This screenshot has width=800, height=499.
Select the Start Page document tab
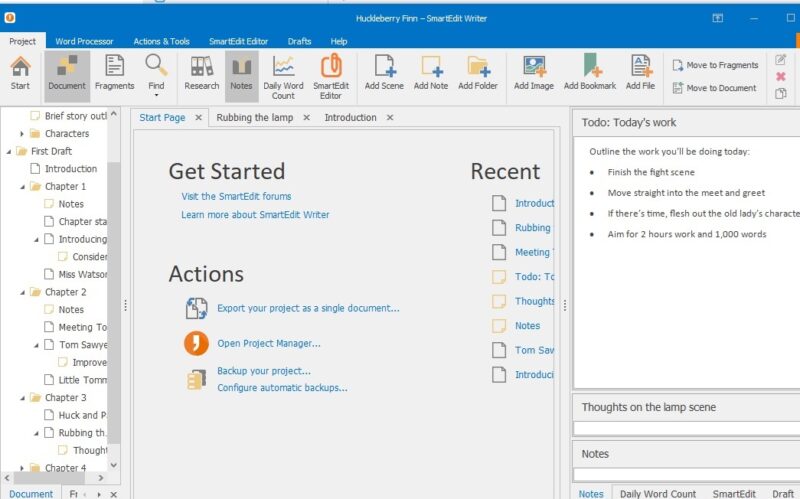pyautogui.click(x=162, y=117)
